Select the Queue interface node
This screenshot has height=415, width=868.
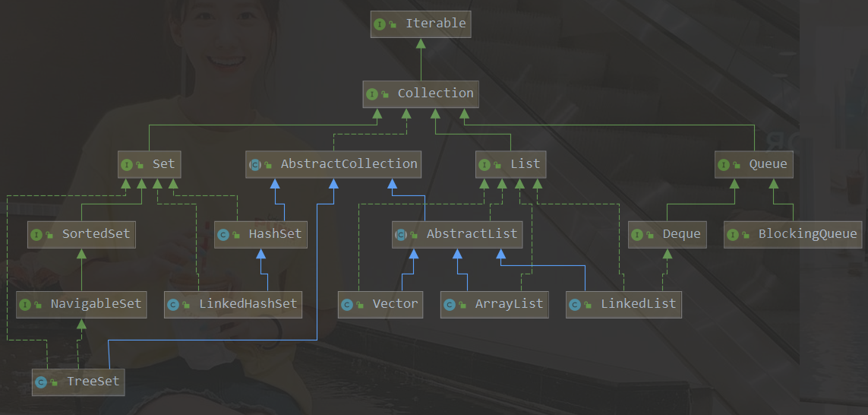pyautogui.click(x=754, y=165)
